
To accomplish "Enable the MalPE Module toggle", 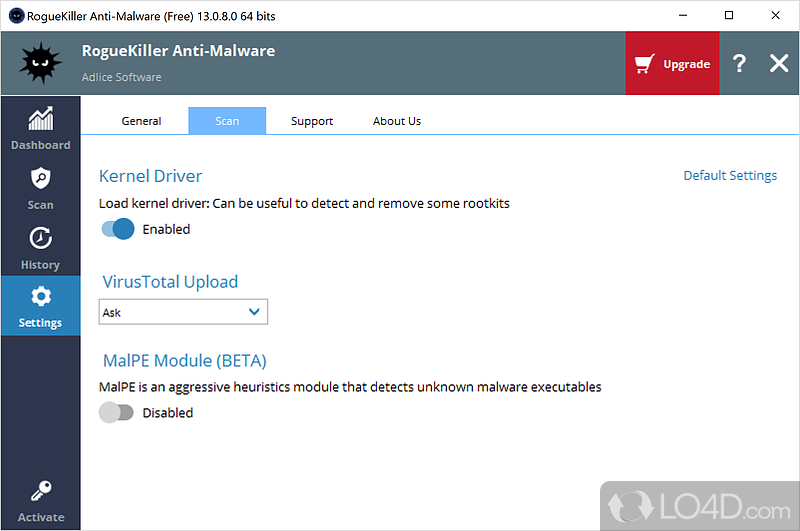I will point(116,412).
